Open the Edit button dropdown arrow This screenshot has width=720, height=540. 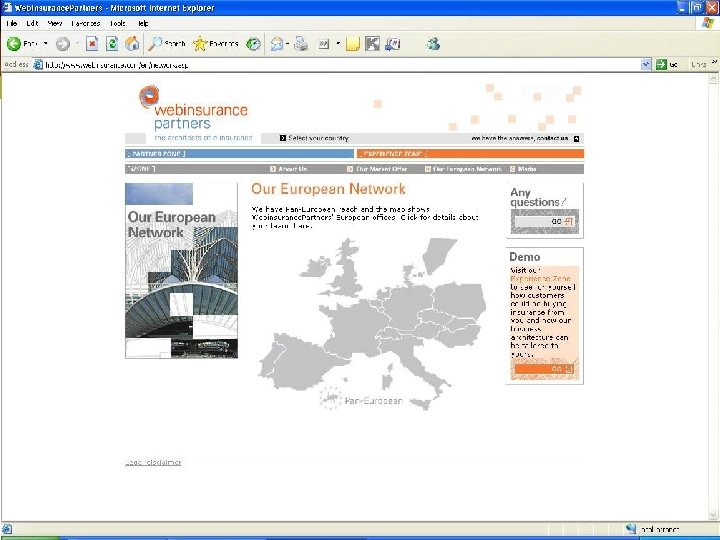click(338, 44)
